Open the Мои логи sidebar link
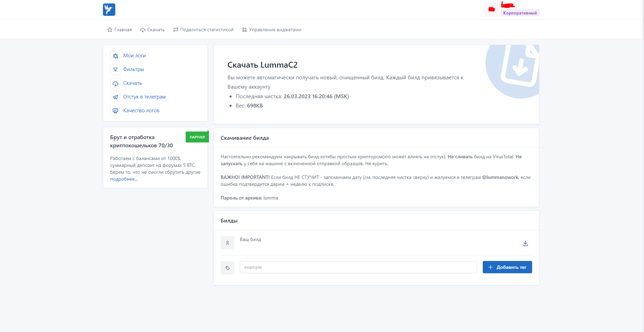 point(134,56)
